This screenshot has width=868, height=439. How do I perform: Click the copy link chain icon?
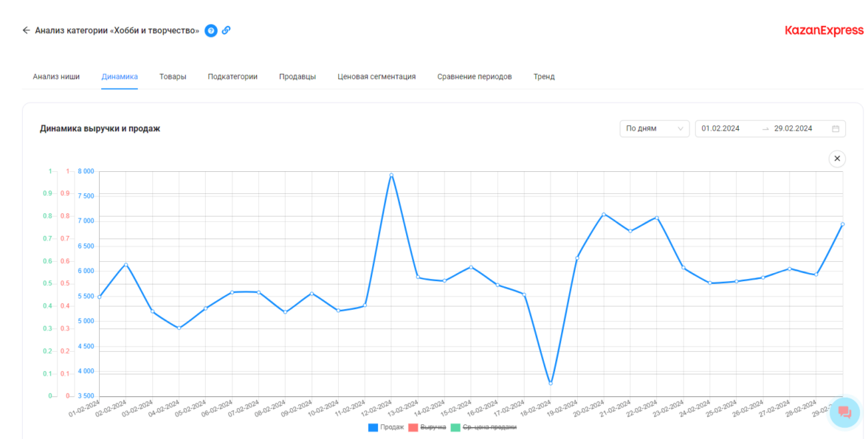coord(227,30)
